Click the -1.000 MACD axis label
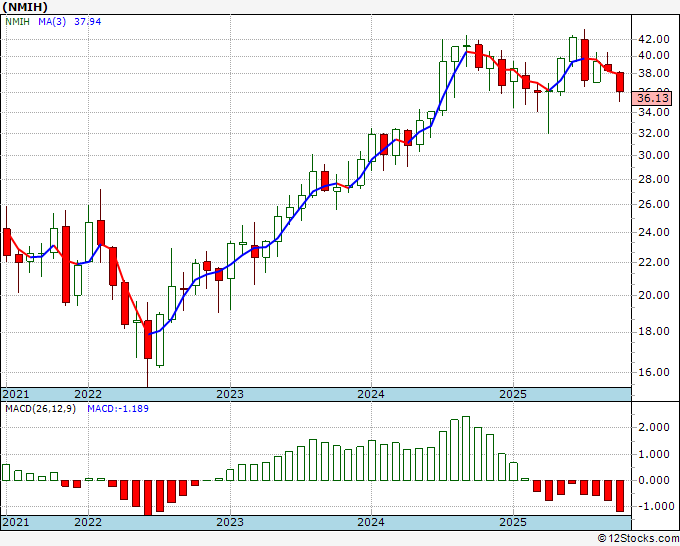The height and width of the screenshot is (546, 680). (653, 506)
